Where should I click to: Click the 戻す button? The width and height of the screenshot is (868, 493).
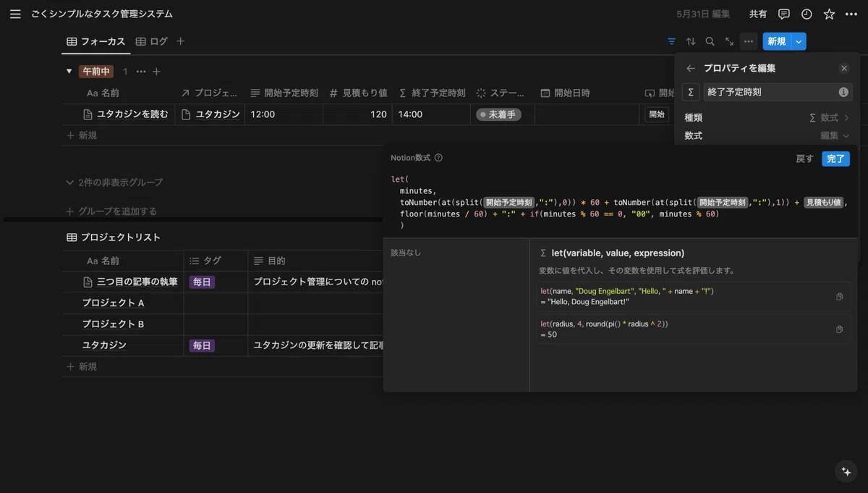[x=804, y=159]
